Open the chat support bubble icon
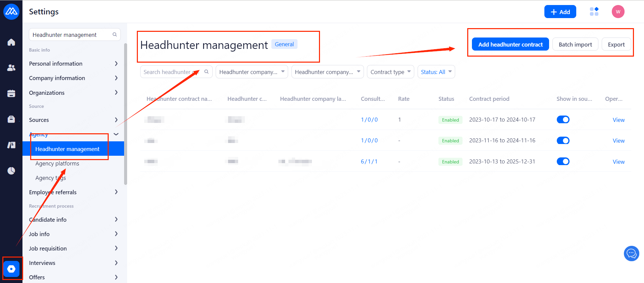Image resolution: width=644 pixels, height=283 pixels. [631, 254]
